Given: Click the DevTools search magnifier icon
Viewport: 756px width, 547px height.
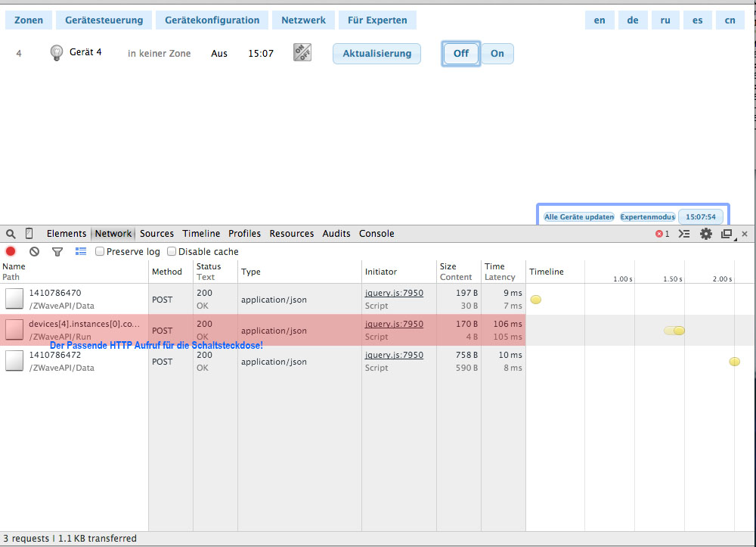Looking at the screenshot, I should click(11, 234).
